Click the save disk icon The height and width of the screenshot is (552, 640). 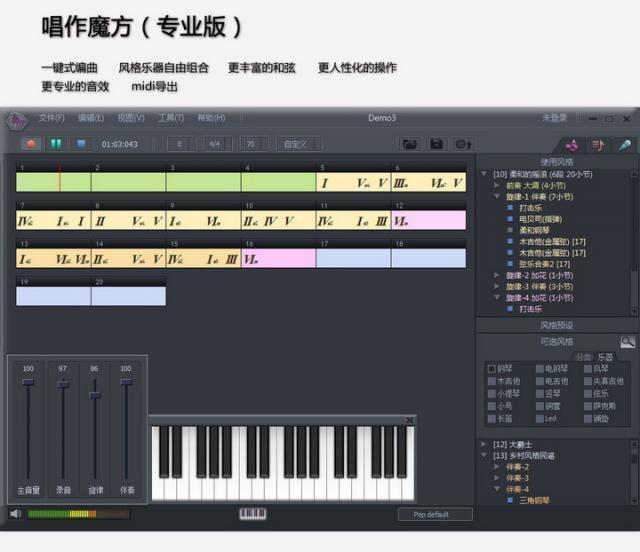(437, 144)
